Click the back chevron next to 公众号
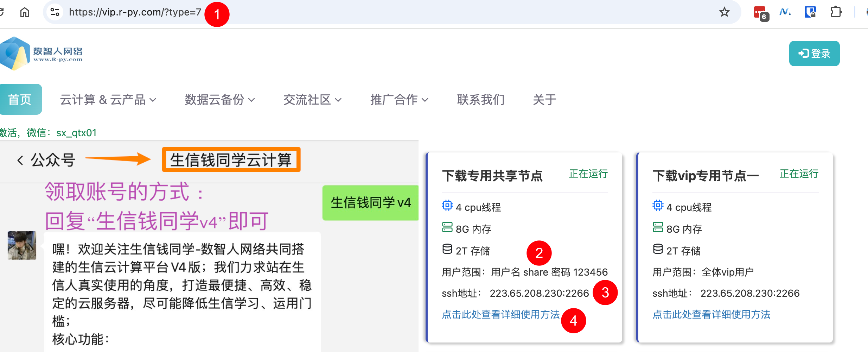 click(x=20, y=161)
